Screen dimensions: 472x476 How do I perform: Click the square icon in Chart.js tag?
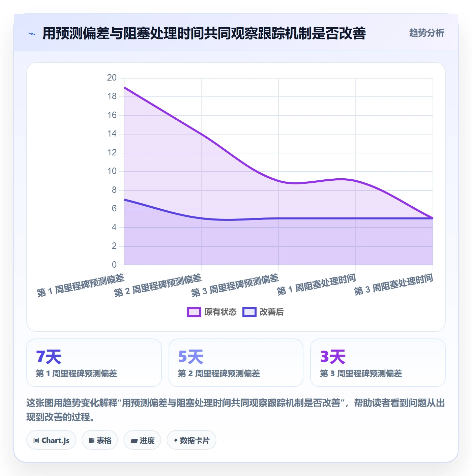click(x=36, y=441)
